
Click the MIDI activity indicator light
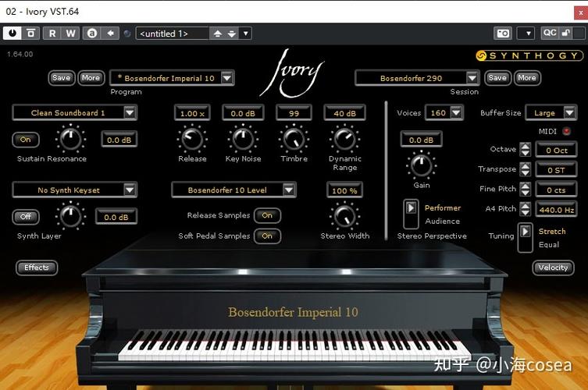point(566,131)
